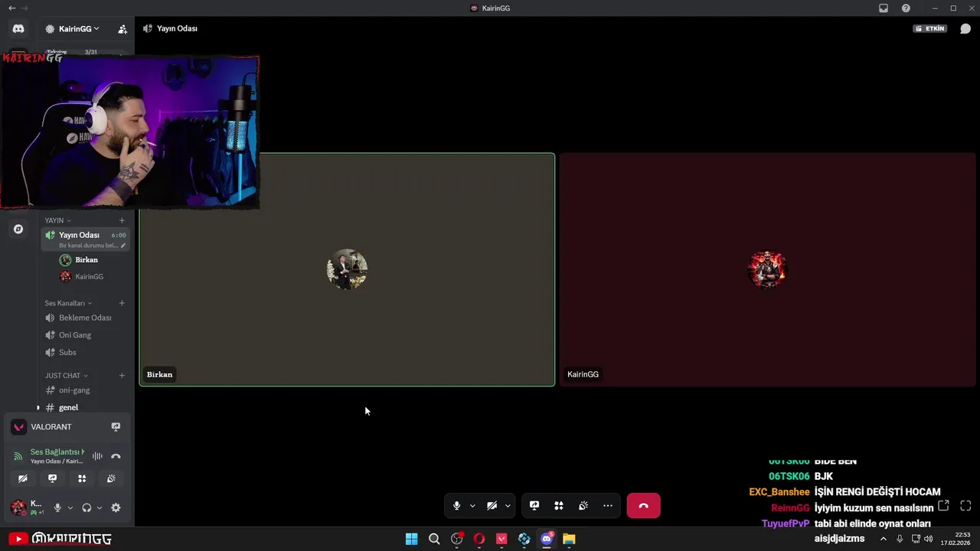
Task: Open File Explorer from the taskbar
Action: click(x=569, y=539)
